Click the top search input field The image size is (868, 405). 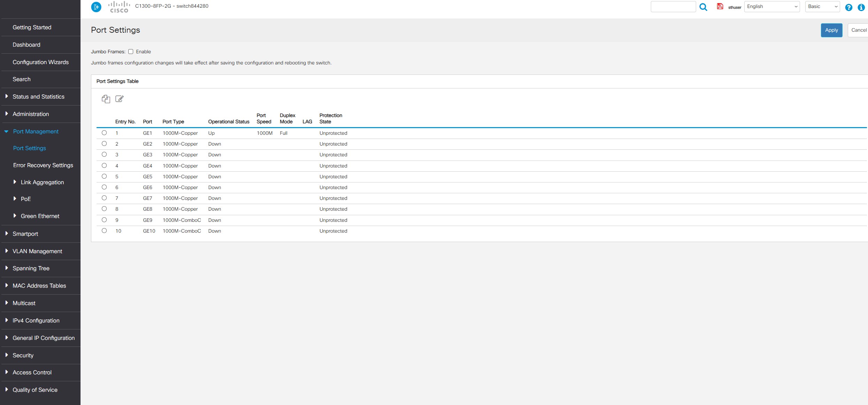point(673,7)
